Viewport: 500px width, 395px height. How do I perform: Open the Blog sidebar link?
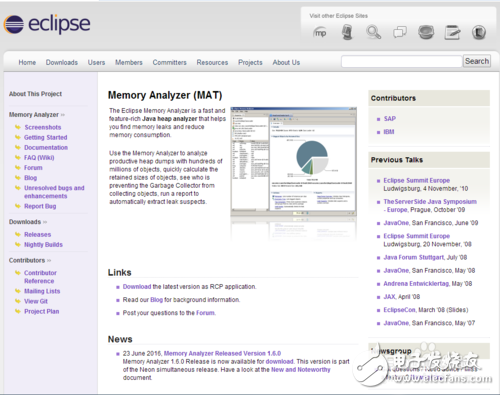pos(30,178)
